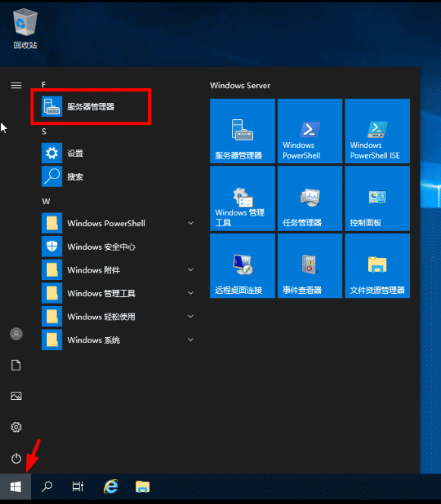The width and height of the screenshot is (441, 504).
Task: Open the 任务管理器 tile
Action: [x=310, y=198]
